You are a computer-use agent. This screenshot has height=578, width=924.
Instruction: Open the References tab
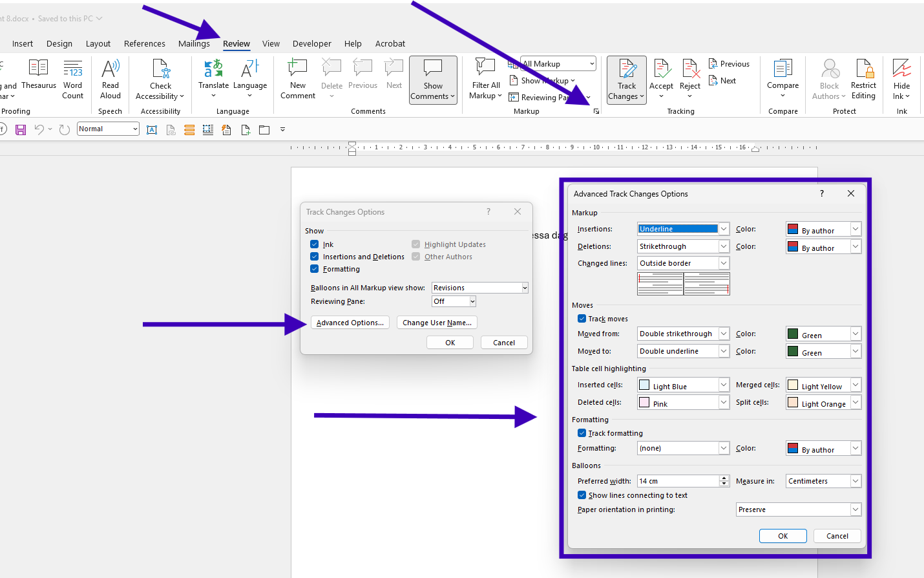click(x=145, y=44)
